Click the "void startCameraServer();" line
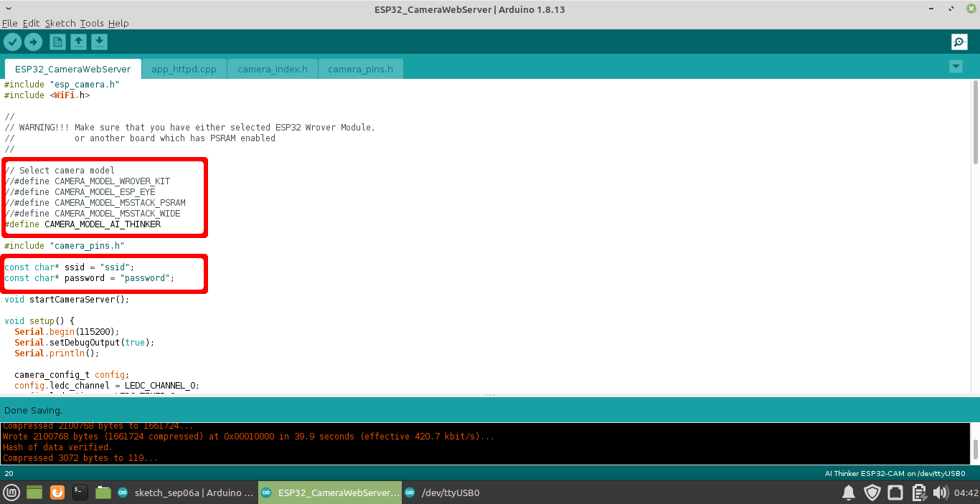The height and width of the screenshot is (504, 980). pyautogui.click(x=67, y=300)
